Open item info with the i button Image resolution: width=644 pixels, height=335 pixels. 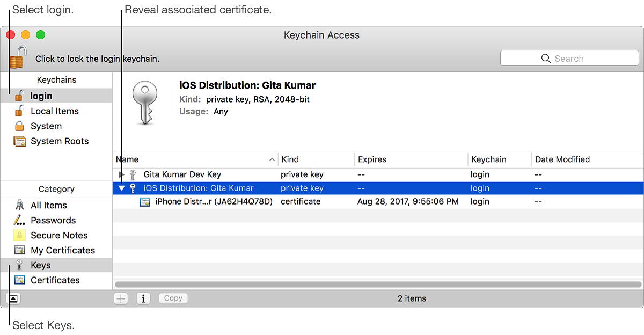[x=143, y=298]
